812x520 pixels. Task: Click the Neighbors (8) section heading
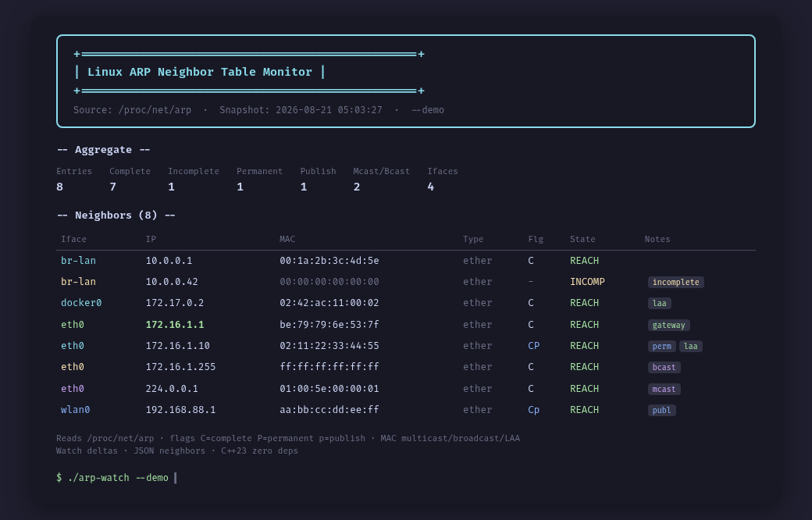[116, 215]
